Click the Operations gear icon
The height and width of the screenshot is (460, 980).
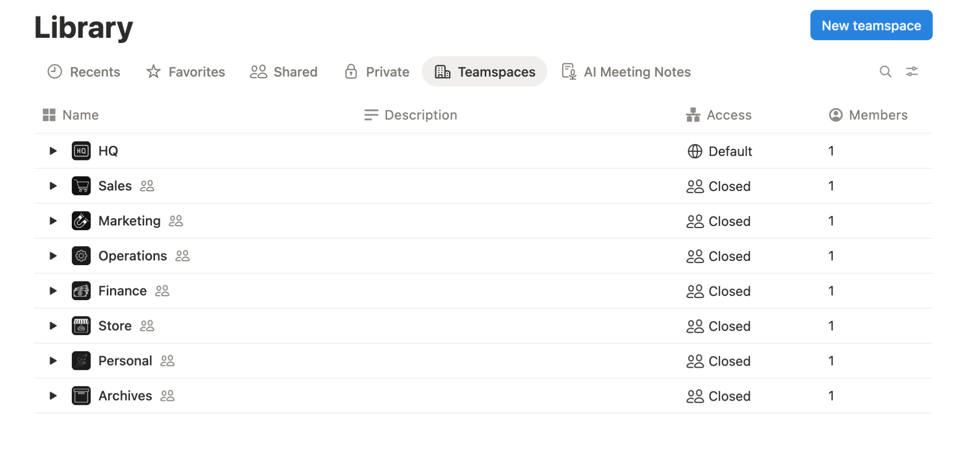[81, 256]
